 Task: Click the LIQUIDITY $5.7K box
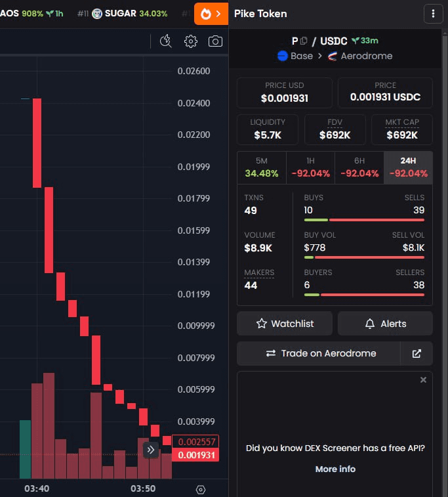click(268, 129)
